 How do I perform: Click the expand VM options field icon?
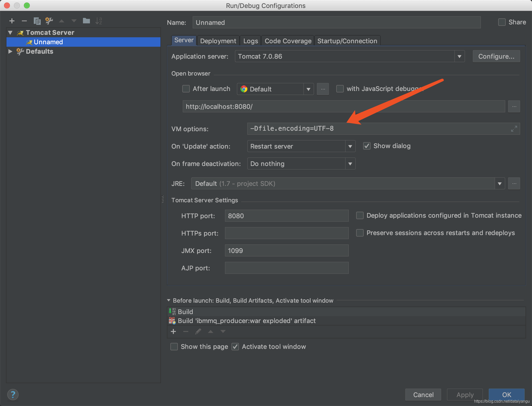(x=514, y=129)
